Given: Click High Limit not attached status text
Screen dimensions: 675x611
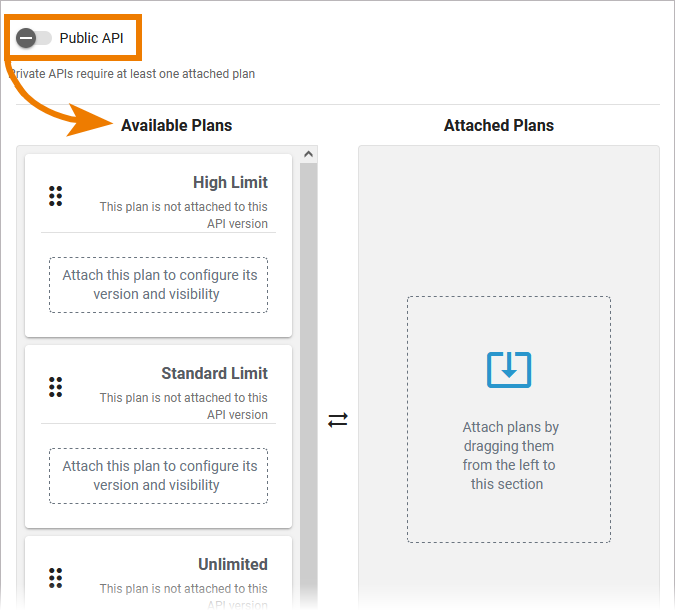Looking at the screenshot, I should coord(183,215).
